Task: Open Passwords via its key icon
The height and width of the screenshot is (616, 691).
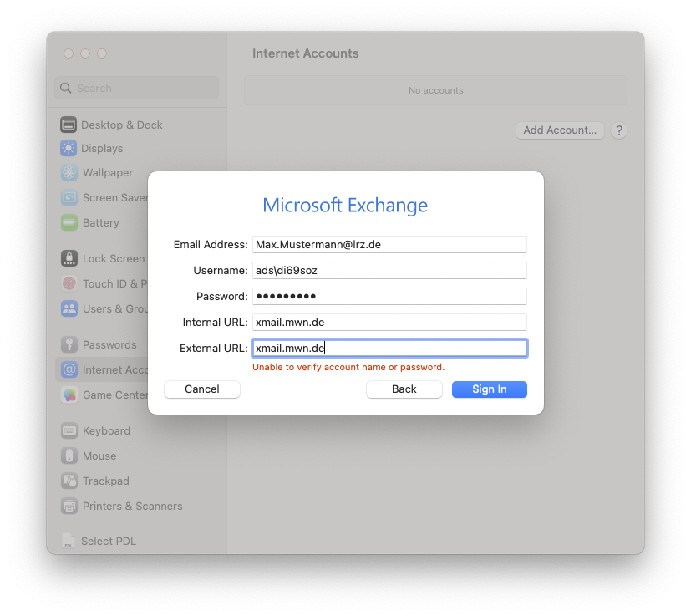Action: [69, 344]
